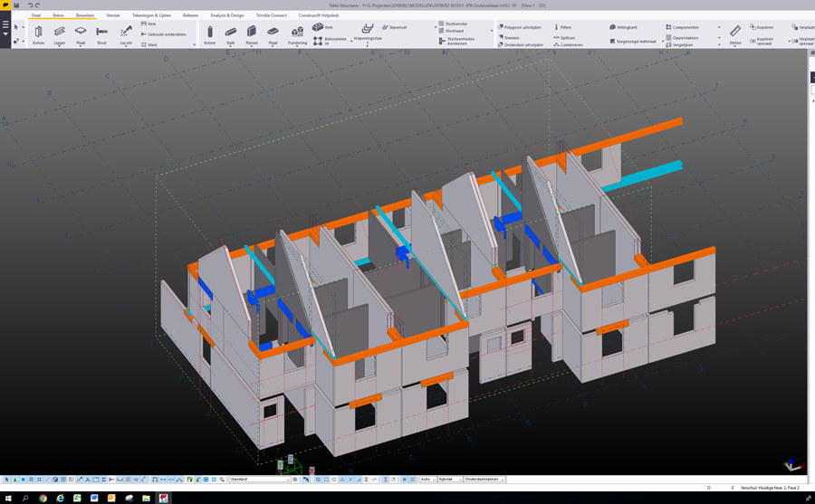Open the Venster ribbon tab
The image size is (815, 504).
113,15
